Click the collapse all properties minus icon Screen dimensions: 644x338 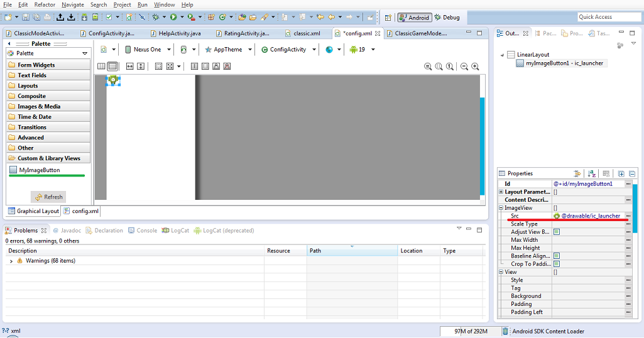pyautogui.click(x=632, y=174)
